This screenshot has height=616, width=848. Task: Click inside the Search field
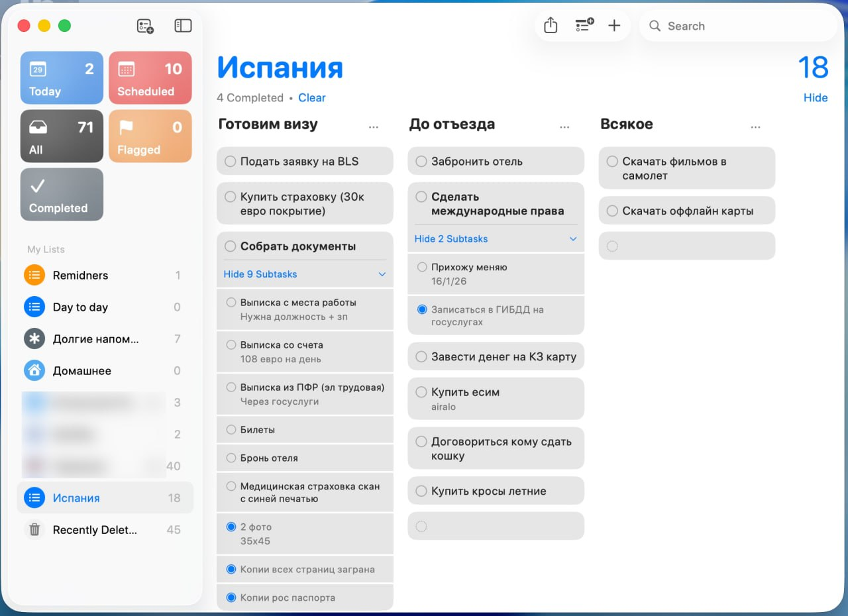pyautogui.click(x=735, y=26)
